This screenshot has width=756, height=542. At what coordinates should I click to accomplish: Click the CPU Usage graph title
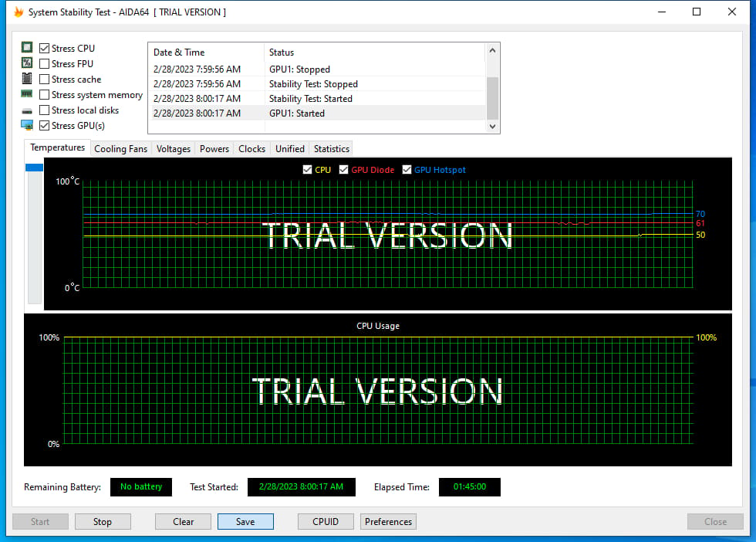tap(378, 326)
